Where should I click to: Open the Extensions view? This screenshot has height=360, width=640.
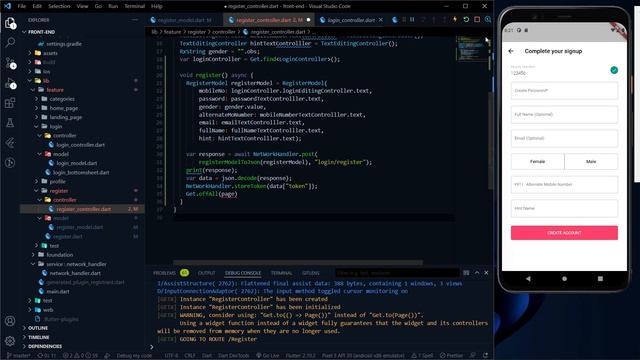coord(10,103)
